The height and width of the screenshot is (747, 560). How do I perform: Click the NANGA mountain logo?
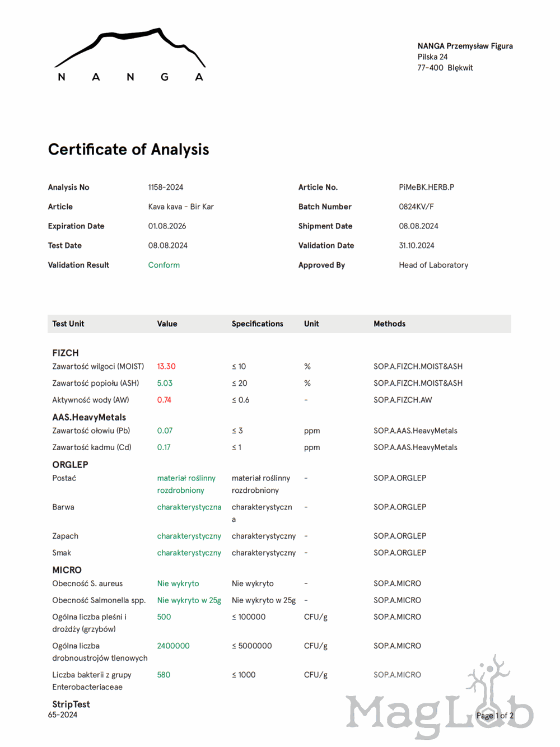coord(130,55)
